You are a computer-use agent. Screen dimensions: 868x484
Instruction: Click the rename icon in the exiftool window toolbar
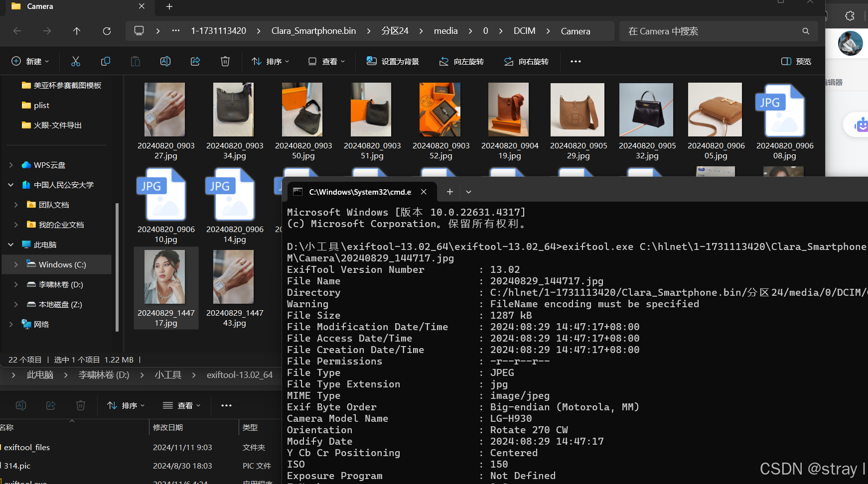(x=21, y=405)
